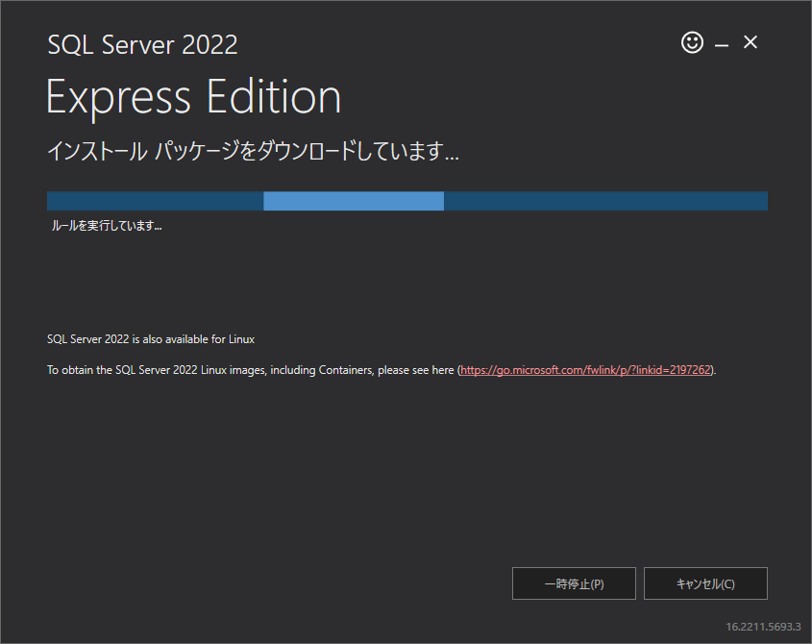Viewport: 812px width, 644px height.
Task: Click the version number 16.2211.5693.3
Action: coord(763,627)
